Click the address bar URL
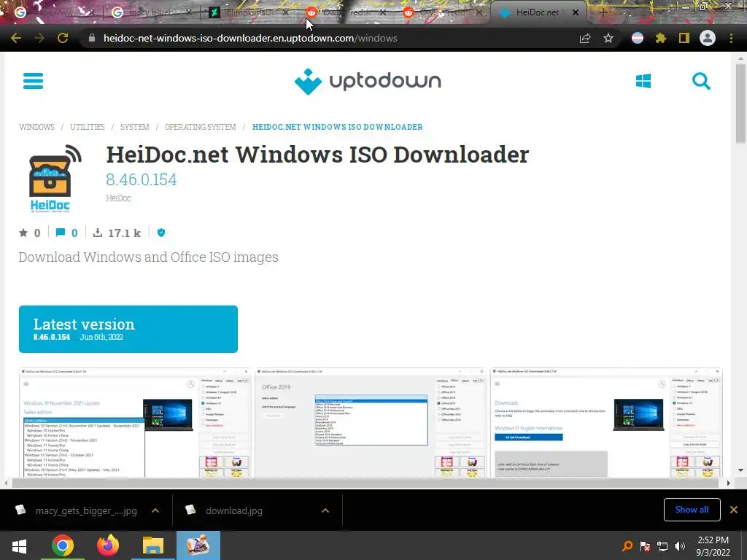Screen dimensions: 747x560 pos(250,38)
